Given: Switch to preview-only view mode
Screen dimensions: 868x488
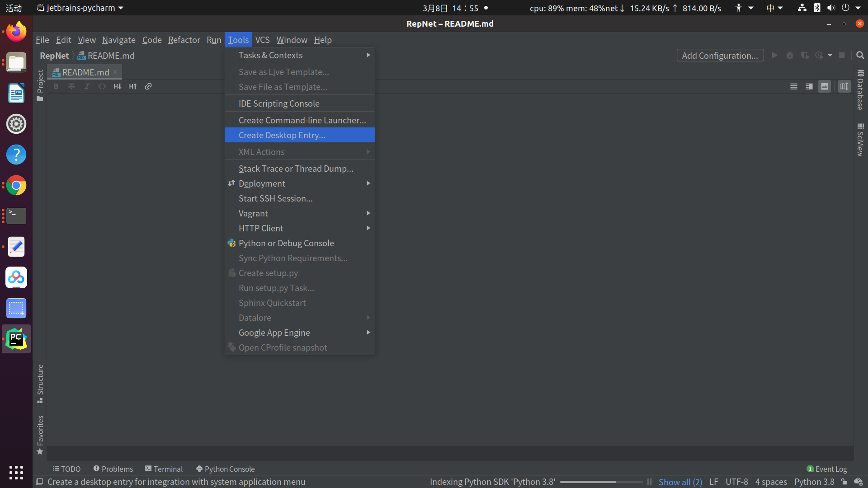Looking at the screenshot, I should point(825,86).
